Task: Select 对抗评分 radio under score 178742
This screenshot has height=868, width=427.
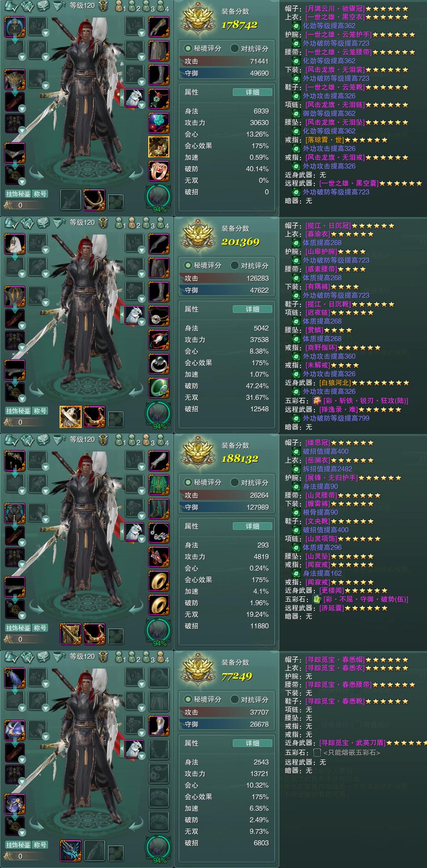Action: [x=235, y=48]
